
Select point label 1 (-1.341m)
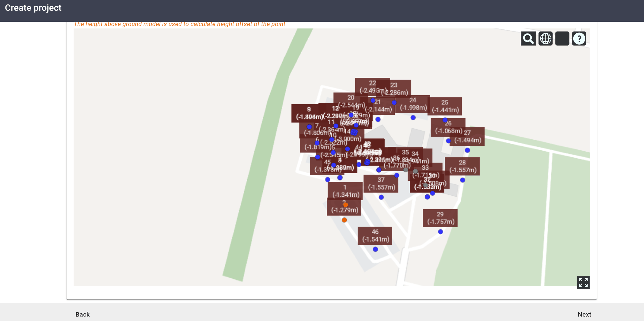click(x=345, y=191)
